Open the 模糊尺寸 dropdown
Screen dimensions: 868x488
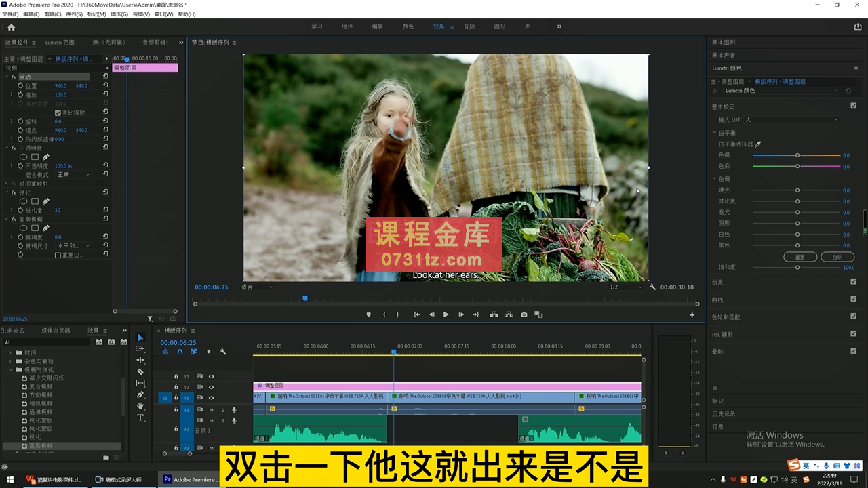click(x=73, y=245)
